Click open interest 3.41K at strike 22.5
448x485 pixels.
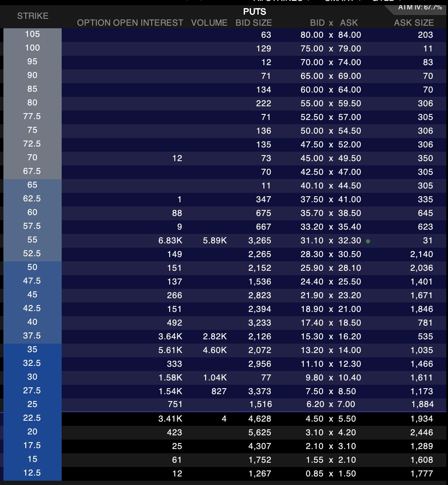(x=170, y=419)
